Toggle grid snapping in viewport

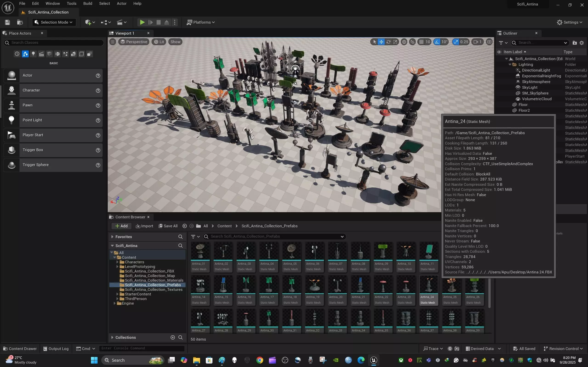click(421, 42)
